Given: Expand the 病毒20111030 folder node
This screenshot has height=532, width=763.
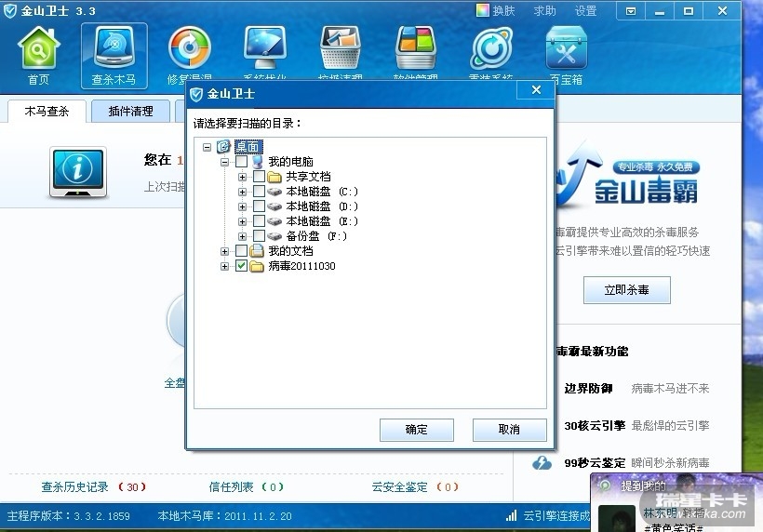Looking at the screenshot, I should point(224,267).
